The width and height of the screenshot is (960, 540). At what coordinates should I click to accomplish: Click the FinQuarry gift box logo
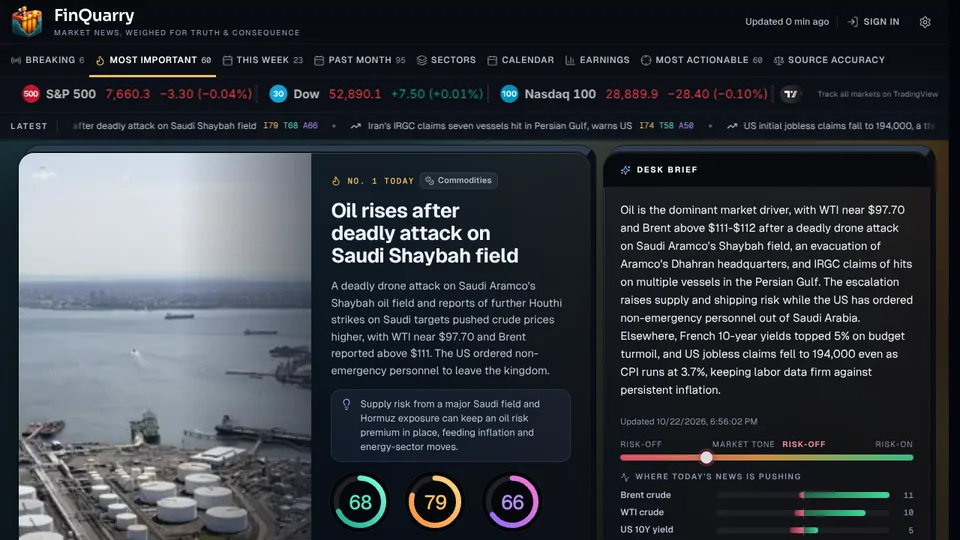27,21
